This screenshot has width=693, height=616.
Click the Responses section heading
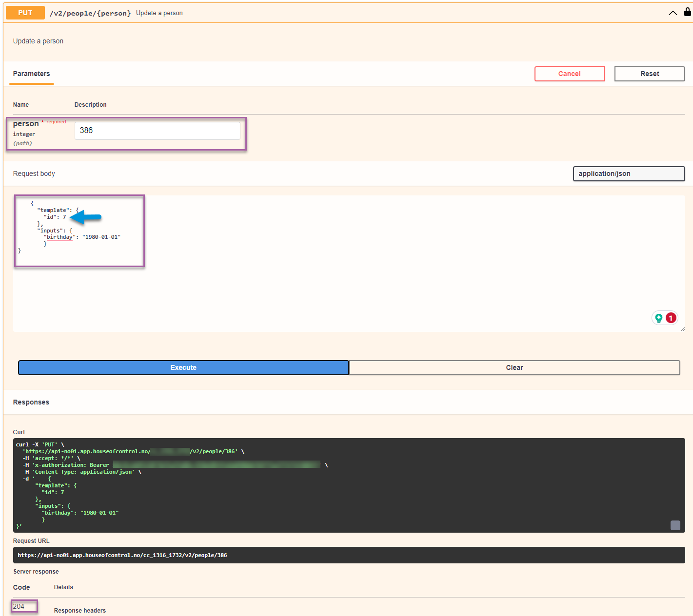[31, 402]
